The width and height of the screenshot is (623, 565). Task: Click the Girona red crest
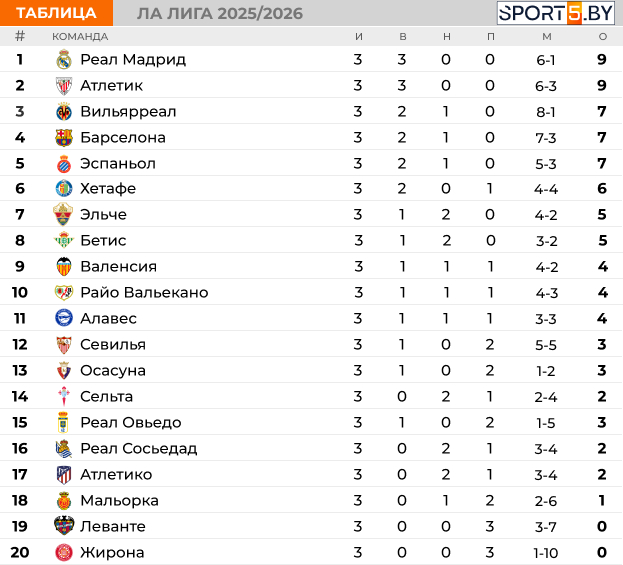pyautogui.click(x=64, y=552)
